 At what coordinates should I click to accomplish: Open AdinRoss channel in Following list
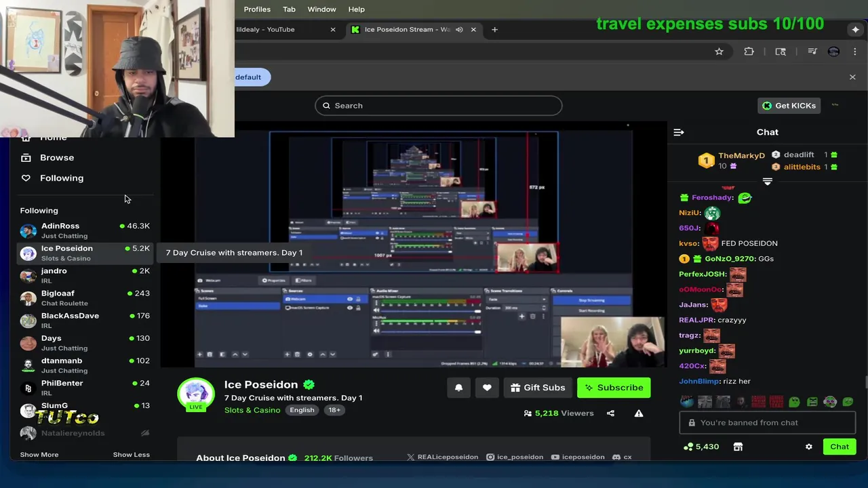point(85,230)
